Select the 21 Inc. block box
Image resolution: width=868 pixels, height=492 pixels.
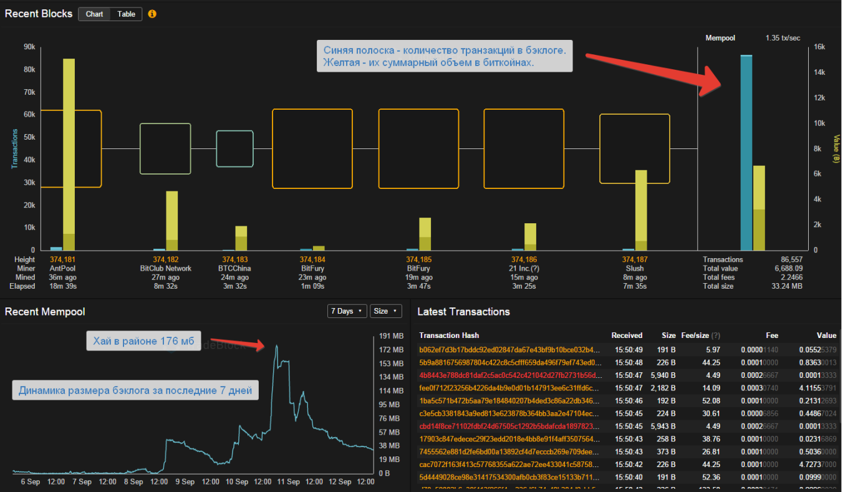[x=524, y=148]
